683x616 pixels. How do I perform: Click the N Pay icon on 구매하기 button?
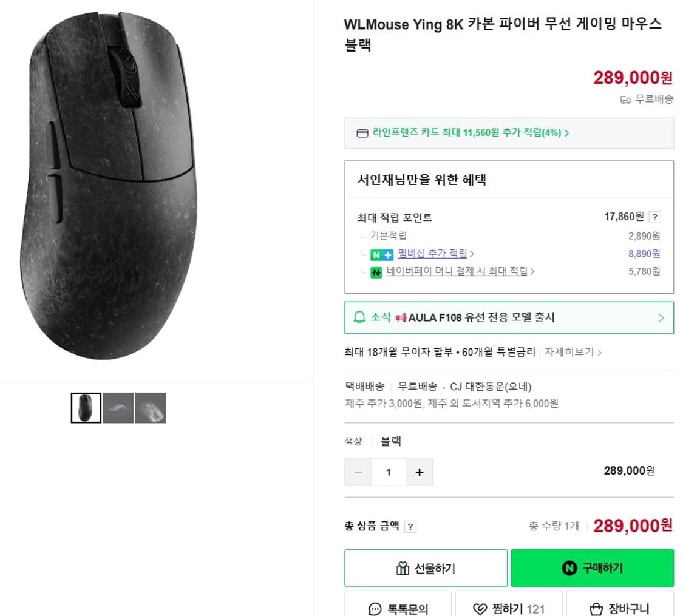coord(568,567)
